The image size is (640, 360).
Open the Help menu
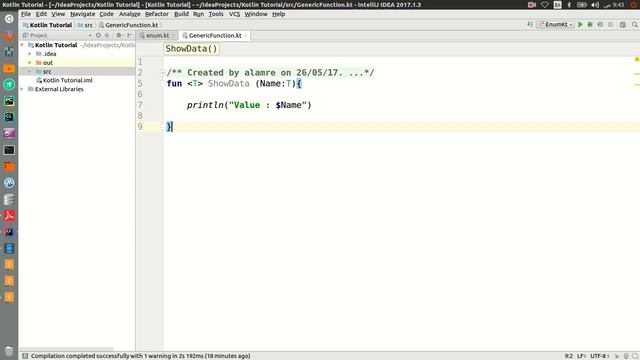point(278,14)
